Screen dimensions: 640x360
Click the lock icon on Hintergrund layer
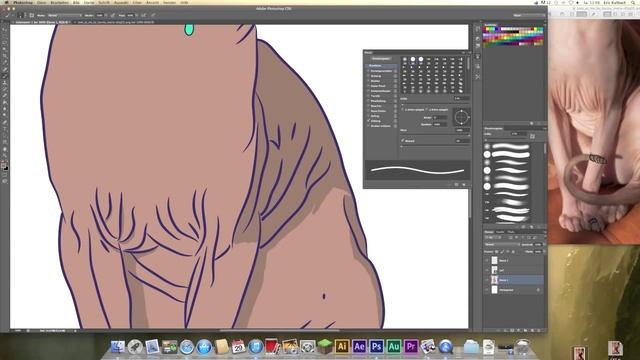click(538, 290)
